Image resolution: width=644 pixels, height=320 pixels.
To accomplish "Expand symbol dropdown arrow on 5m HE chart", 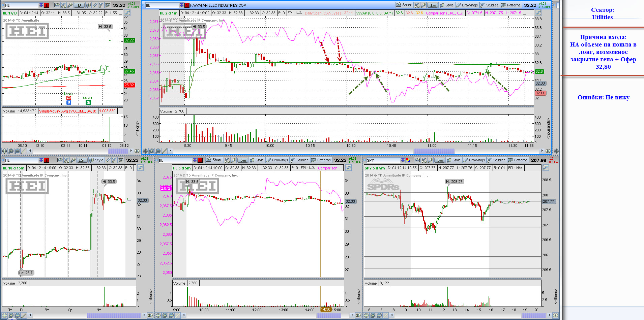I will coord(195,160).
